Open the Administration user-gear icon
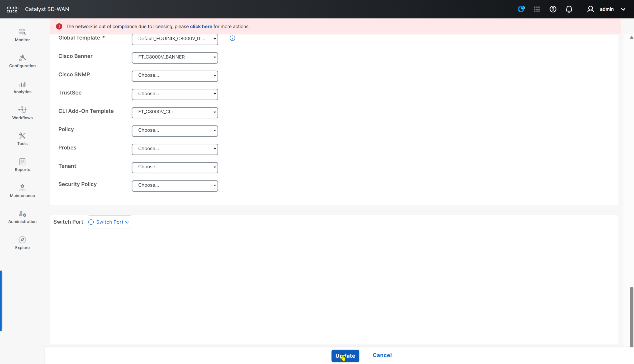Screen dimensions: 634x364 pyautogui.click(x=22, y=214)
